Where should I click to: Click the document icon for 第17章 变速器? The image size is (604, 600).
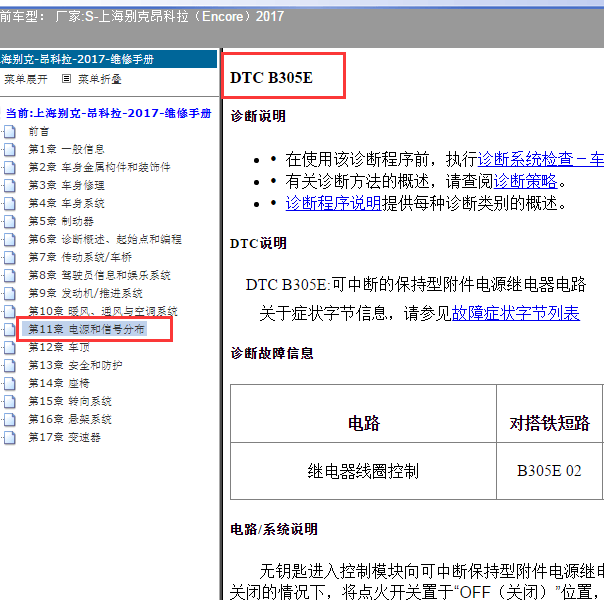pyautogui.click(x=10, y=437)
